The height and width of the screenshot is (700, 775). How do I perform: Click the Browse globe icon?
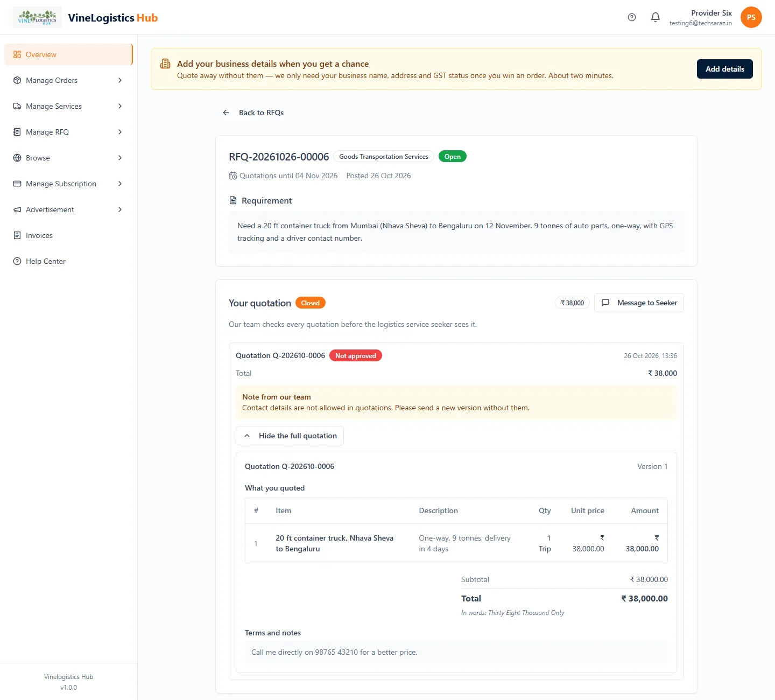[x=17, y=158]
